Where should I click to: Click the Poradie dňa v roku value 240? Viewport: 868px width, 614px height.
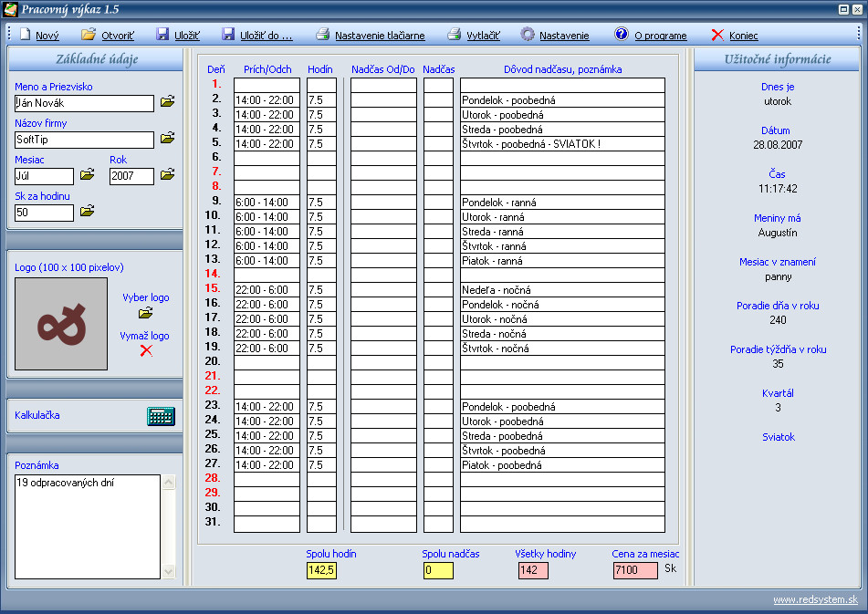778,320
